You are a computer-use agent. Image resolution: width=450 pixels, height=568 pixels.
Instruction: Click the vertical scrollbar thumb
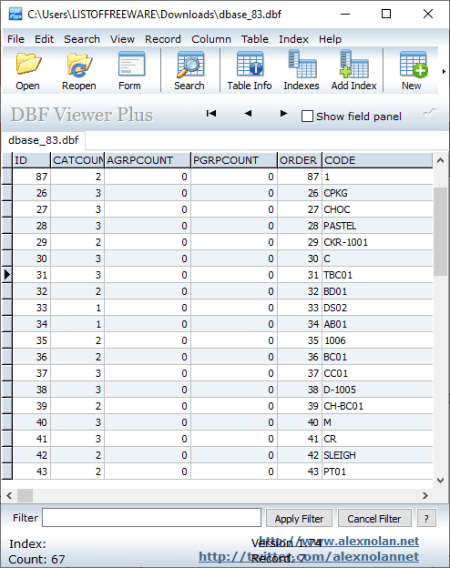tap(441, 232)
